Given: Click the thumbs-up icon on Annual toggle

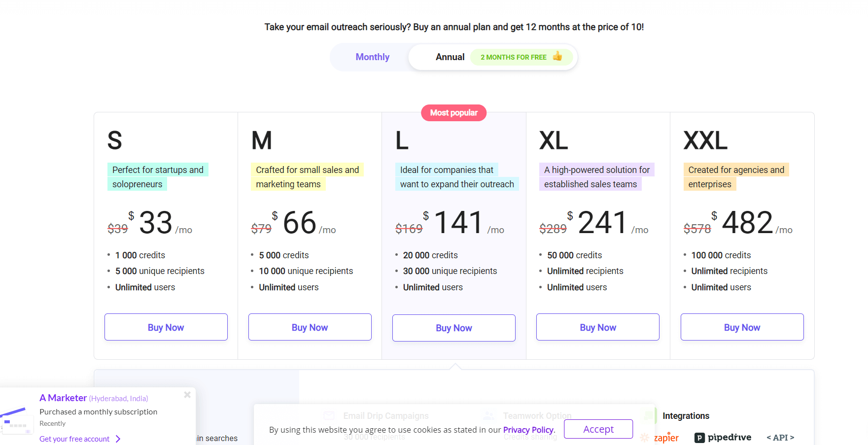Looking at the screenshot, I should point(557,56).
